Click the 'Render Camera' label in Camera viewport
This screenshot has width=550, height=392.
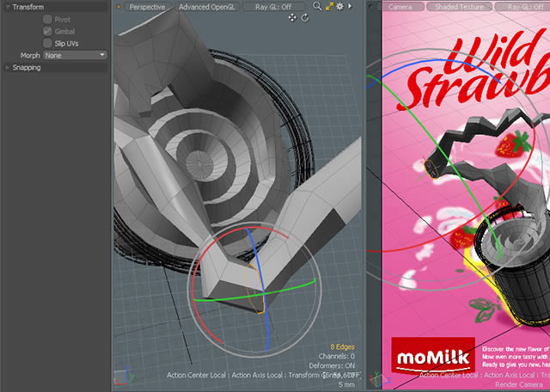518,385
